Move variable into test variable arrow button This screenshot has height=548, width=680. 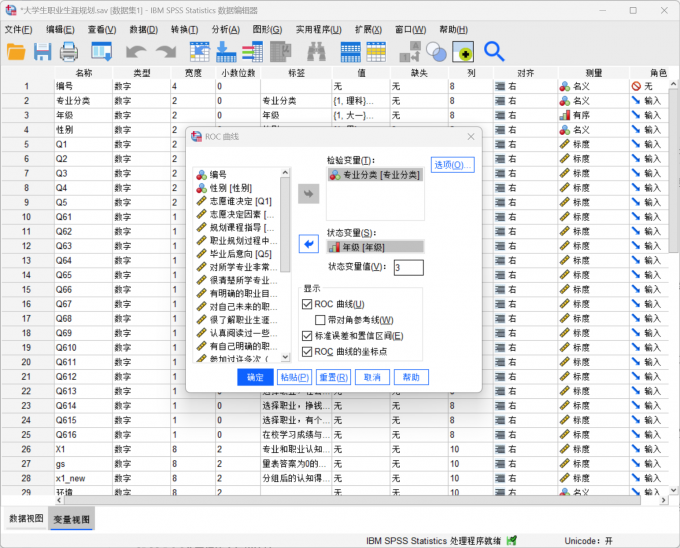click(308, 194)
